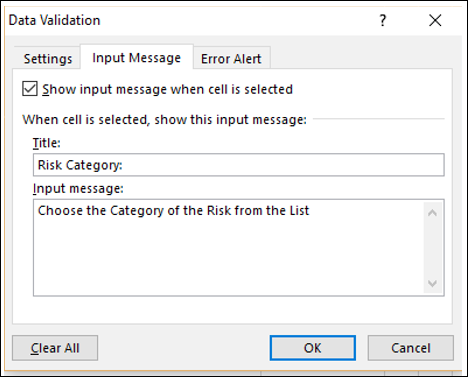The height and width of the screenshot is (377, 468).
Task: Click the message box scrollbar track
Action: point(432,248)
